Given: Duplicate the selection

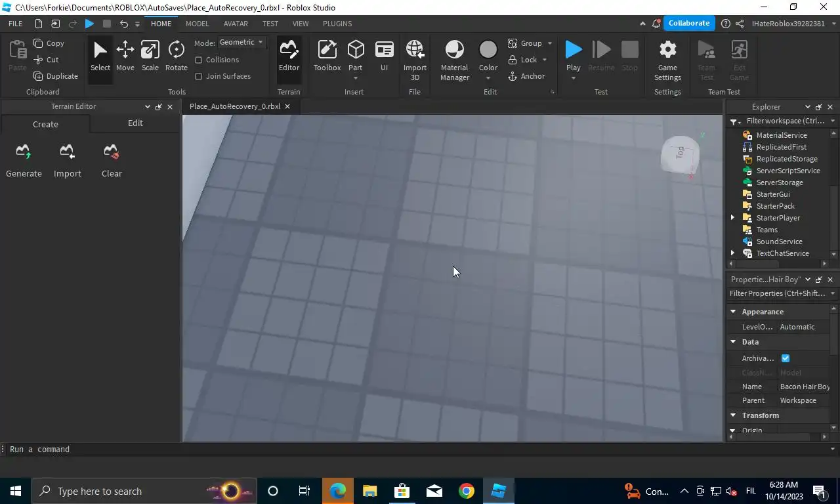Looking at the screenshot, I should tap(56, 76).
